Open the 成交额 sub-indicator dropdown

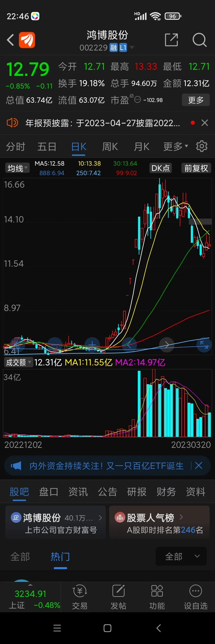19,362
